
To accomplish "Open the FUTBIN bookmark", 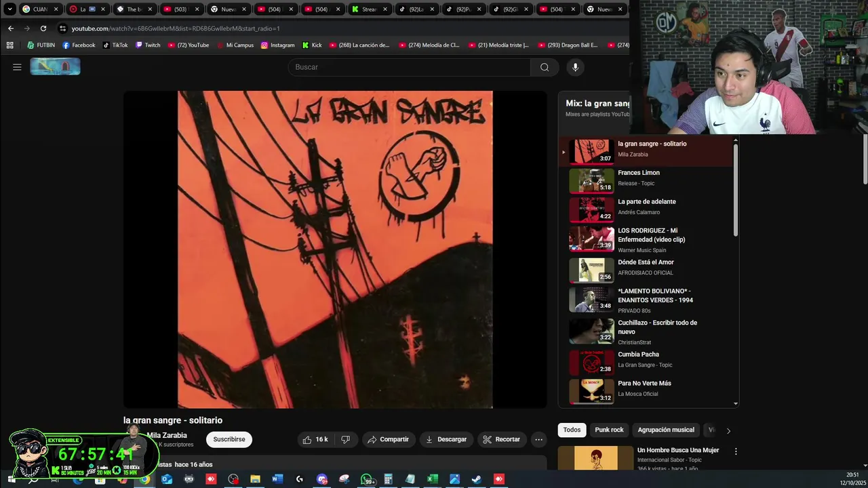I will pyautogui.click(x=41, y=45).
